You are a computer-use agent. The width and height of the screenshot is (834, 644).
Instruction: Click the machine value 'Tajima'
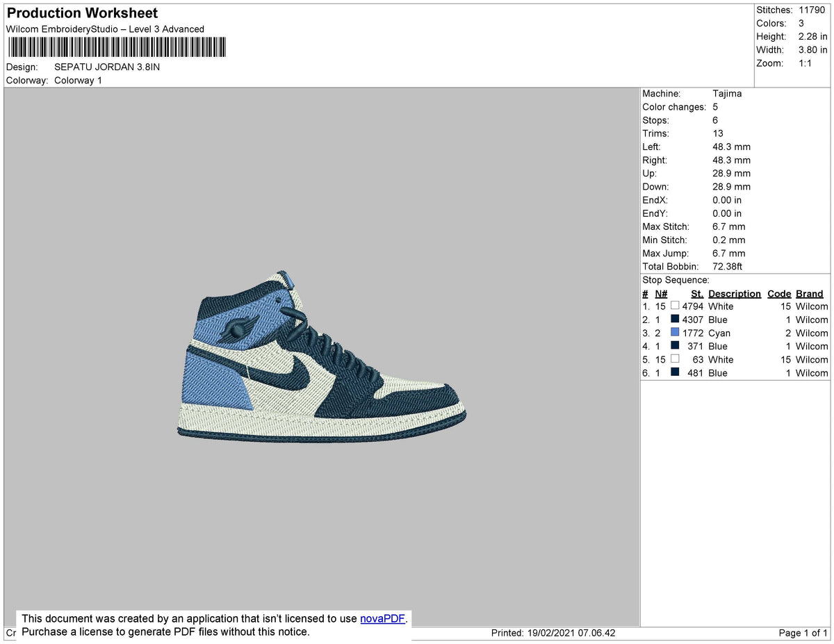click(727, 93)
